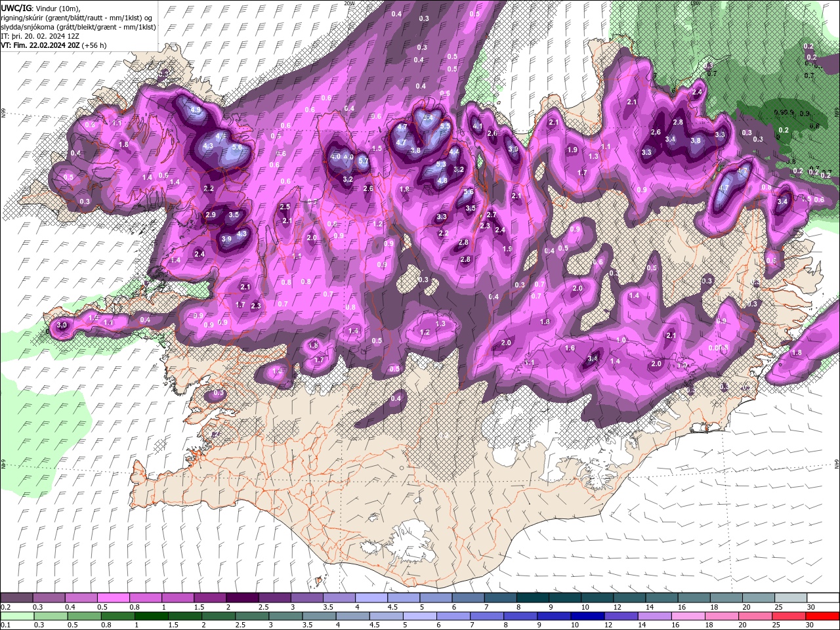Viewport: 840px width, 630px height.
Task: Pick the light violet '14' rain legend swatch
Action: pos(654,616)
